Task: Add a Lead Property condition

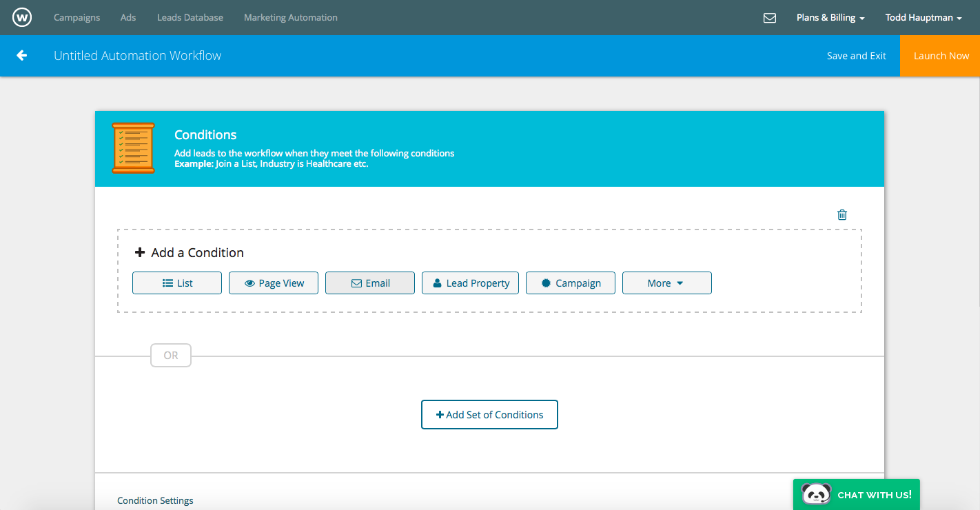Action: pyautogui.click(x=470, y=283)
